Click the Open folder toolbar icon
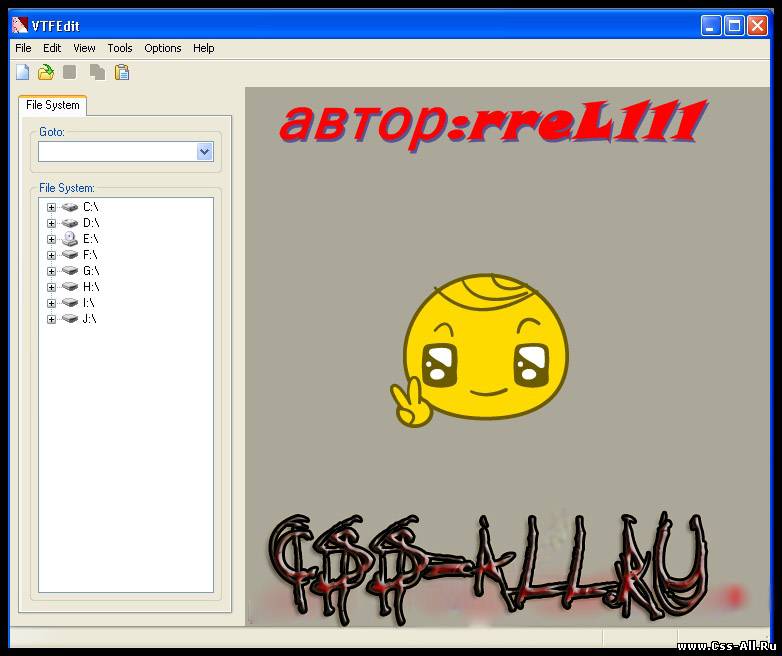 [x=46, y=72]
